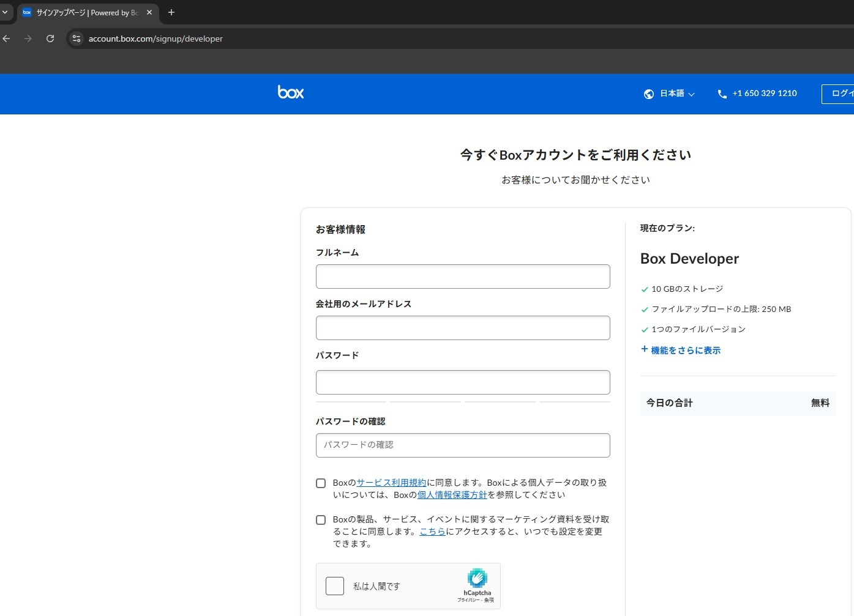Click the 会社用のメールアドレス input field
The width and height of the screenshot is (854, 616).
[463, 328]
